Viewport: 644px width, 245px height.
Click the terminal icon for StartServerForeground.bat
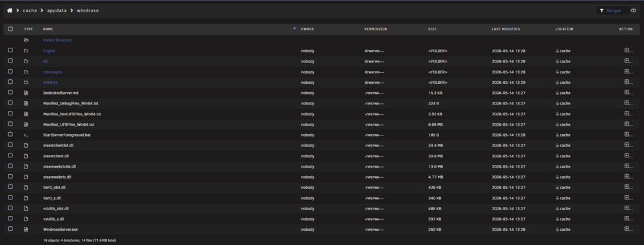pyautogui.click(x=26, y=135)
